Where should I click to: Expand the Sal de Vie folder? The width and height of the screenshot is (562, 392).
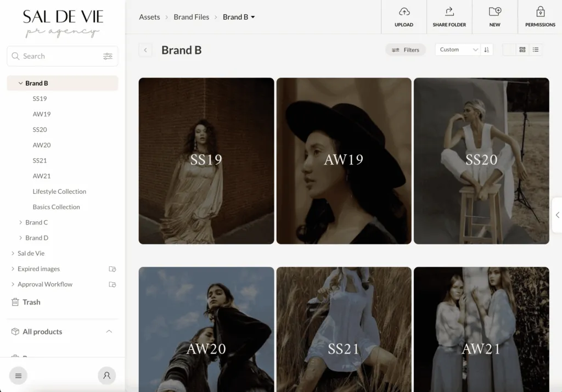pos(13,253)
